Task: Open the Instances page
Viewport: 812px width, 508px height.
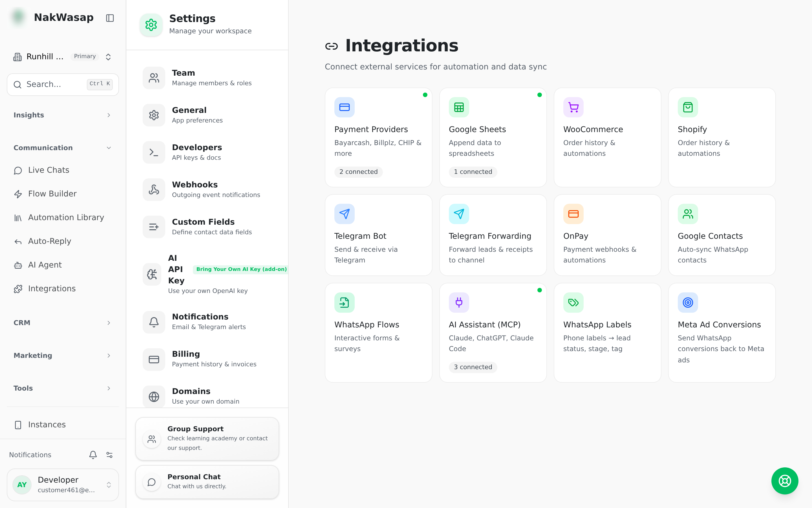Action: coord(63,425)
